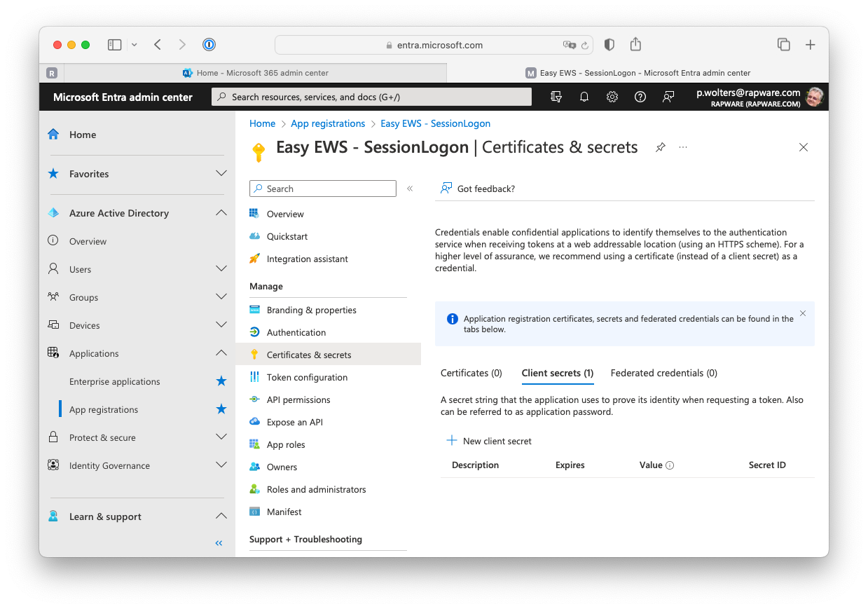Show the tab overview icon
The image size is (868, 609).
[784, 45]
